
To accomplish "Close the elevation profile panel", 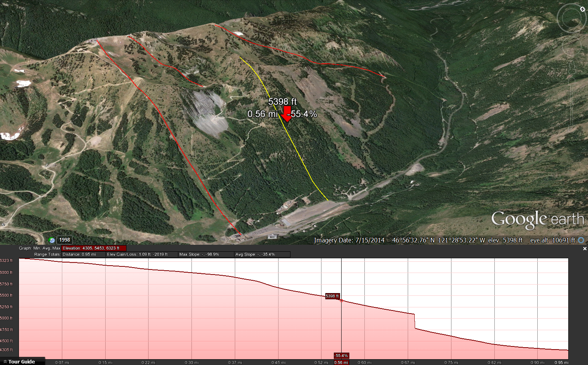I will (x=585, y=249).
